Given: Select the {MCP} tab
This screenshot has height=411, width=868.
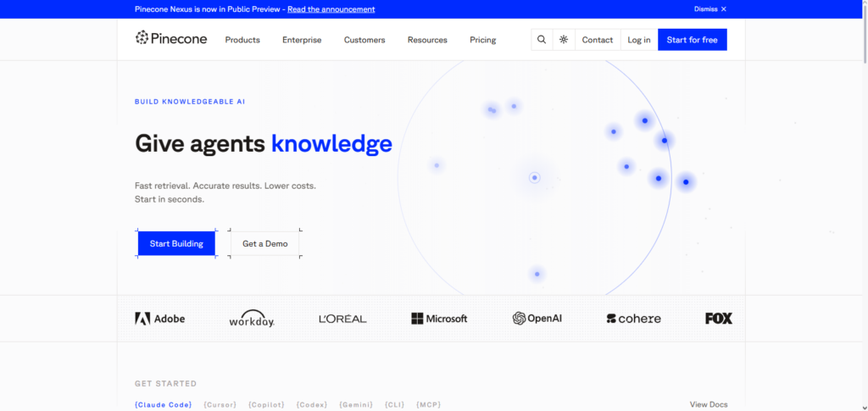Looking at the screenshot, I should pos(428,405).
